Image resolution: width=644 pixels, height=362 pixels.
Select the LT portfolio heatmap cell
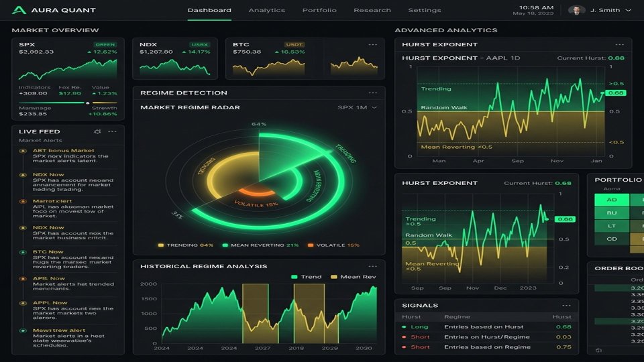pyautogui.click(x=612, y=226)
